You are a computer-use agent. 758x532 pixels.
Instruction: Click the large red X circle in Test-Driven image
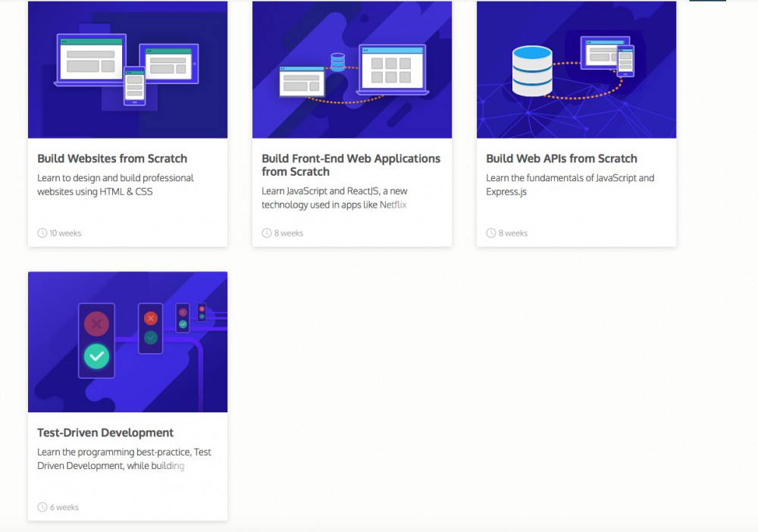96,325
